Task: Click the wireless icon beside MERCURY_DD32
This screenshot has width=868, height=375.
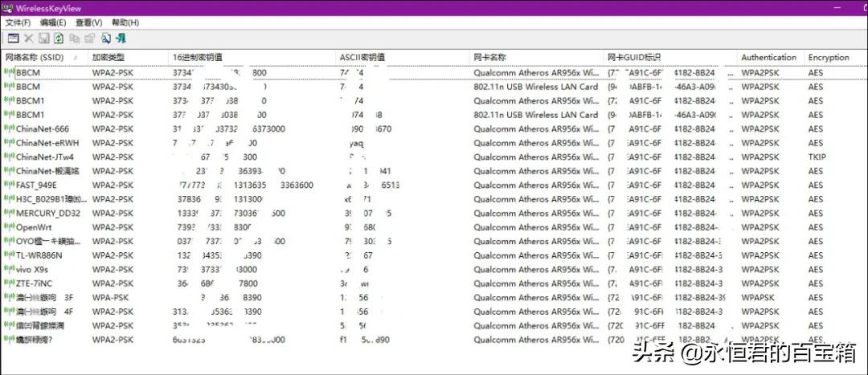Action: tap(10, 213)
